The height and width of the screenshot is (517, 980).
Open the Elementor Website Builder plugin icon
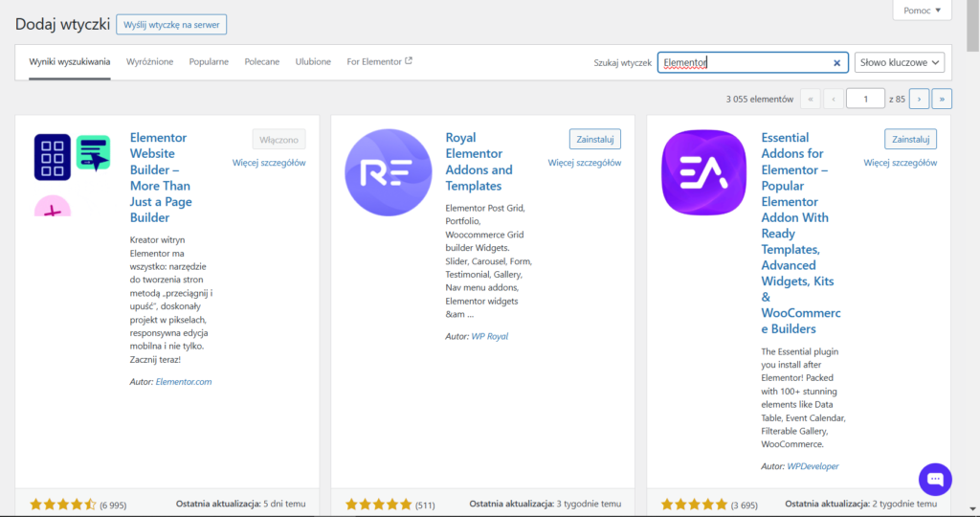[73, 174]
